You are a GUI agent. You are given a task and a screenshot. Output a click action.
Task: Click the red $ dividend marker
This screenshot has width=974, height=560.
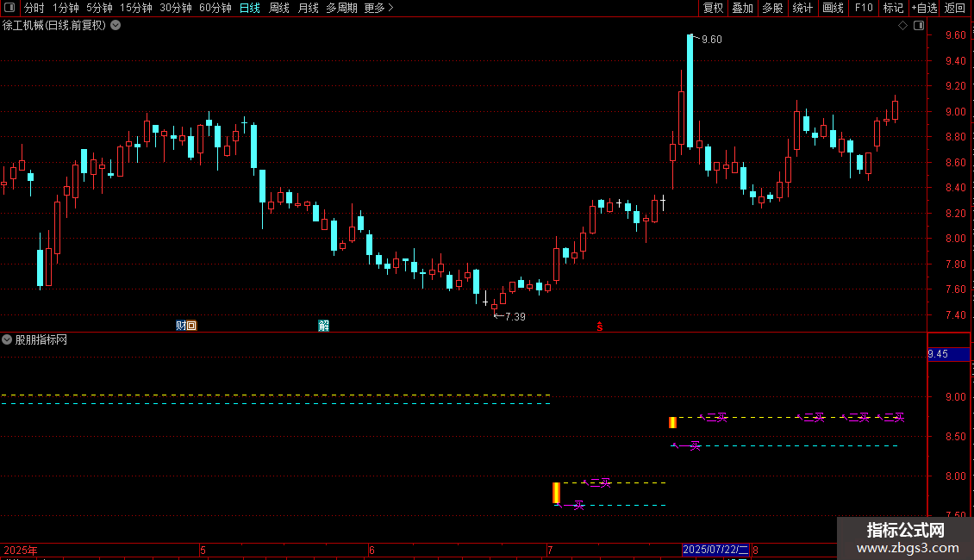[599, 327]
